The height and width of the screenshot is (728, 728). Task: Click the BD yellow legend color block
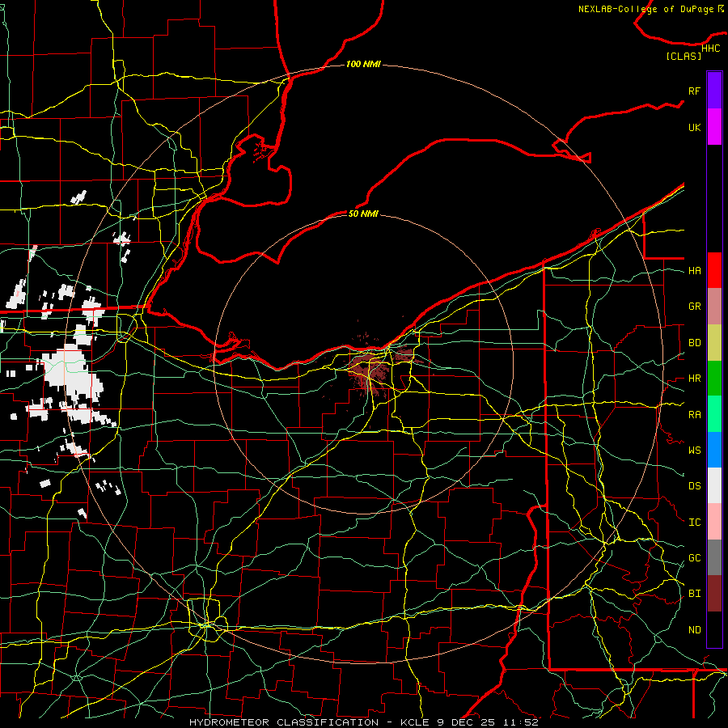[714, 342]
